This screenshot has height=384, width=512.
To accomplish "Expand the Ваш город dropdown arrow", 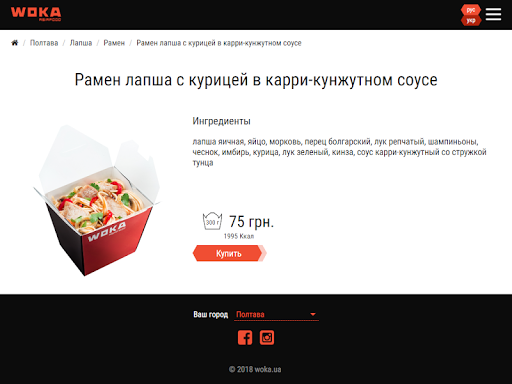I will [313, 314].
